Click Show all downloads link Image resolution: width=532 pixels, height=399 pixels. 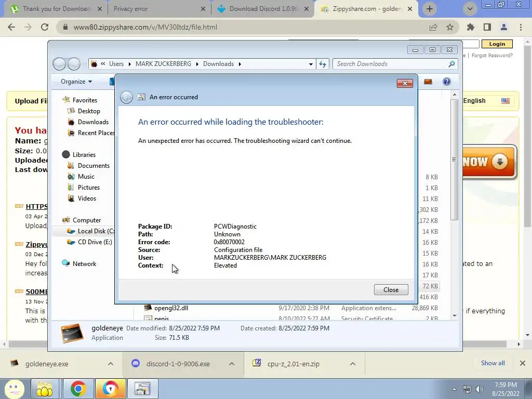(x=493, y=363)
